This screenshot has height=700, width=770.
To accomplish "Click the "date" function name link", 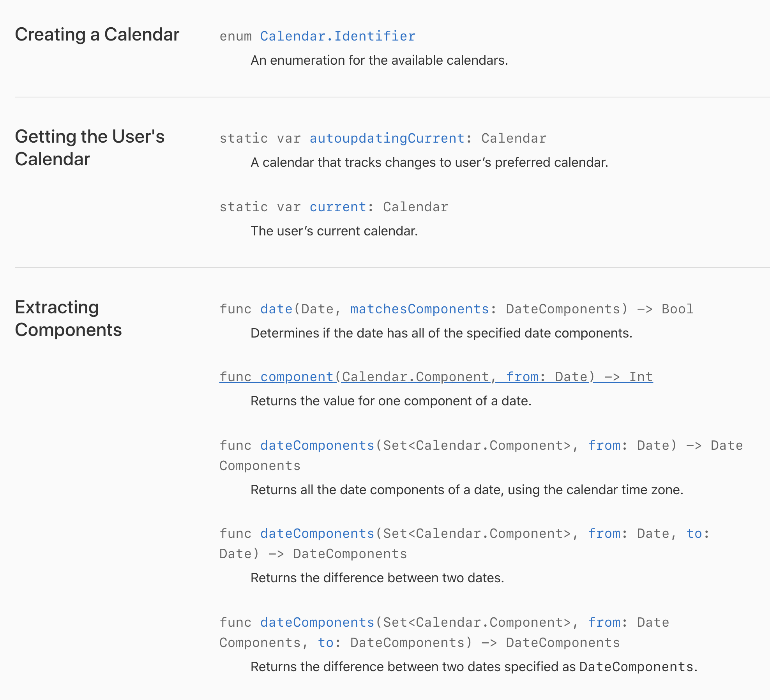I will (276, 309).
